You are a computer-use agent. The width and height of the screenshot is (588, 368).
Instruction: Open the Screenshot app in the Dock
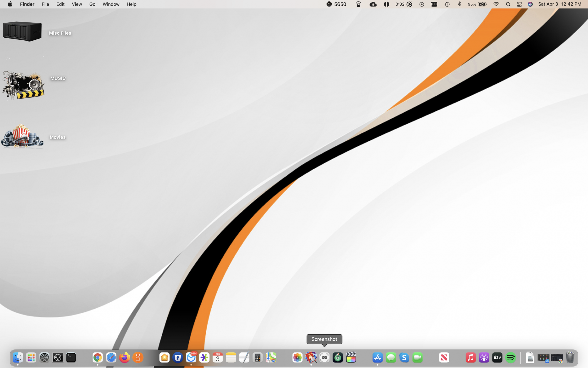324,358
